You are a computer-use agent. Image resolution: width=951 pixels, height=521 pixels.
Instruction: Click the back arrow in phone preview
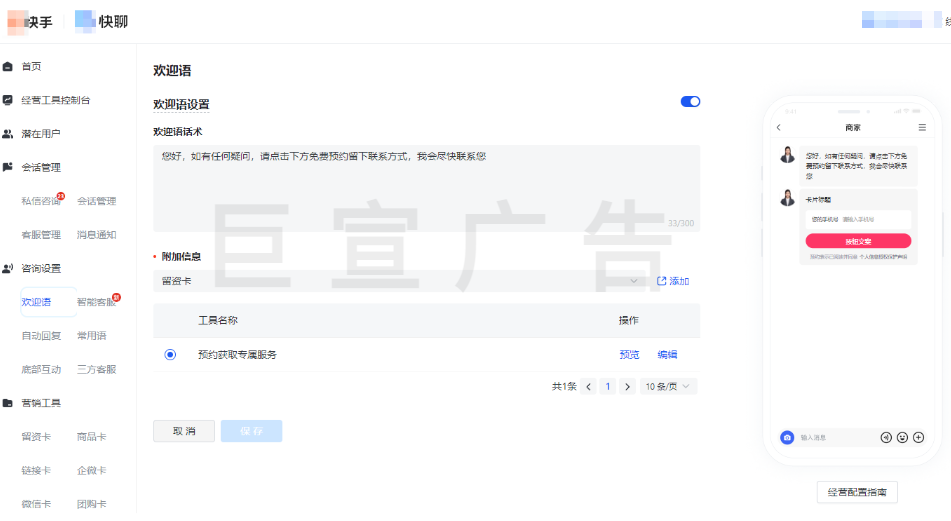click(x=779, y=127)
